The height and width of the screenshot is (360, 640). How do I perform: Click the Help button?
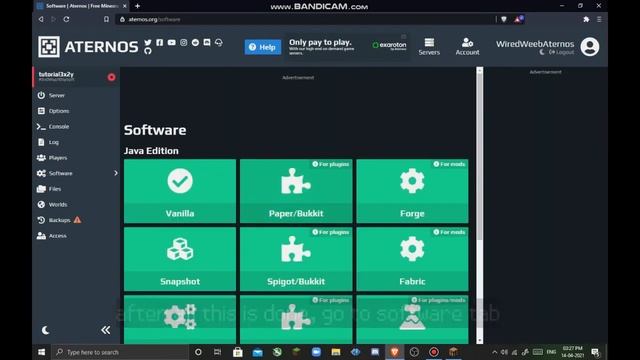[262, 47]
